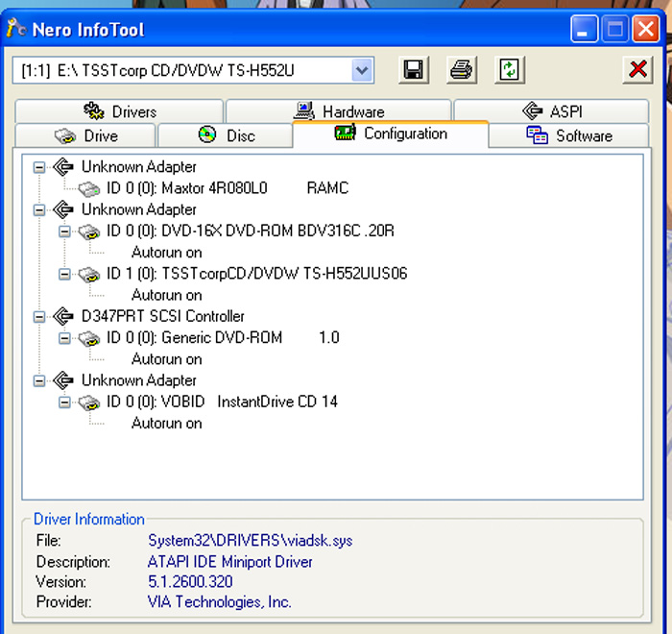Click version value 5.1.2600.320
672x634 pixels.
tap(190, 582)
